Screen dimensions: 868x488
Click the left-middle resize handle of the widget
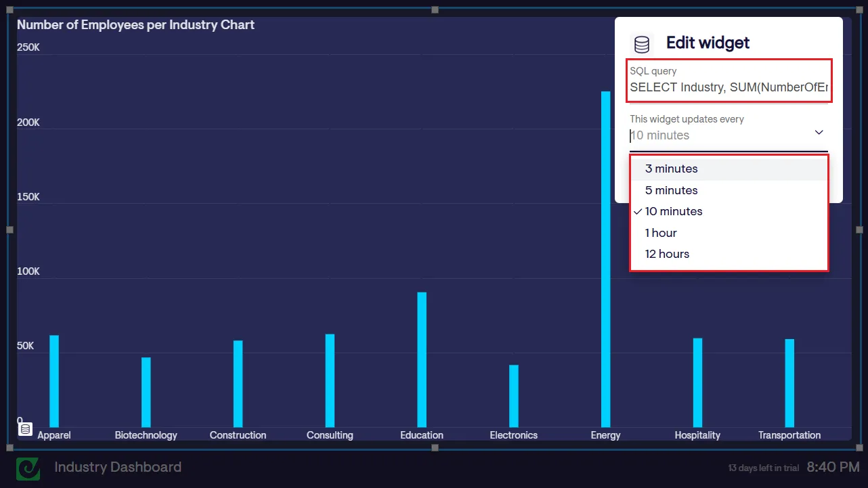pos(9,230)
